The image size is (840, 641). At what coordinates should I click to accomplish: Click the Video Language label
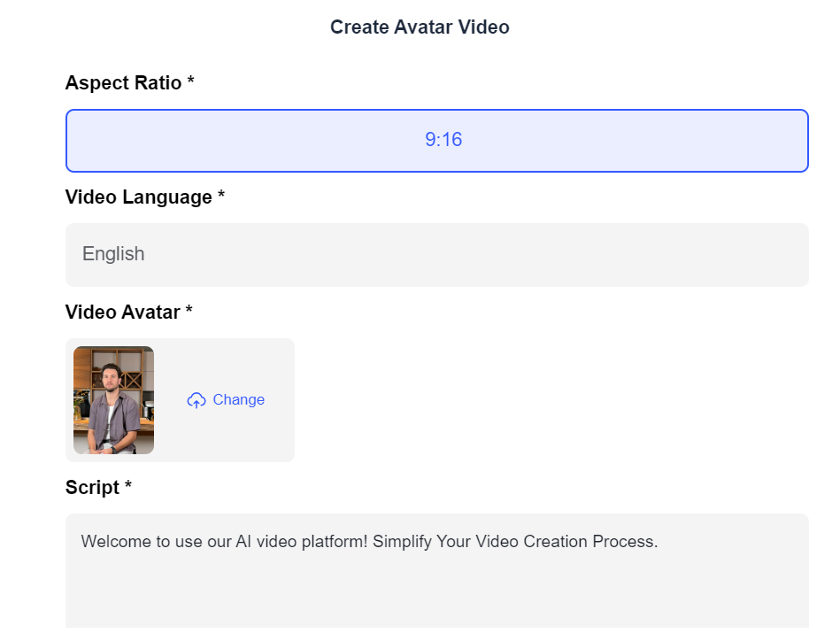[144, 197]
